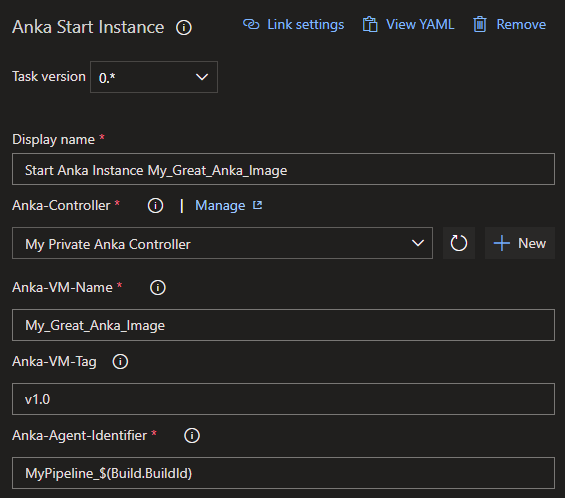Click the Anka-VM-Tag field showing v1.0
The height and width of the screenshot is (498, 565).
(283, 399)
